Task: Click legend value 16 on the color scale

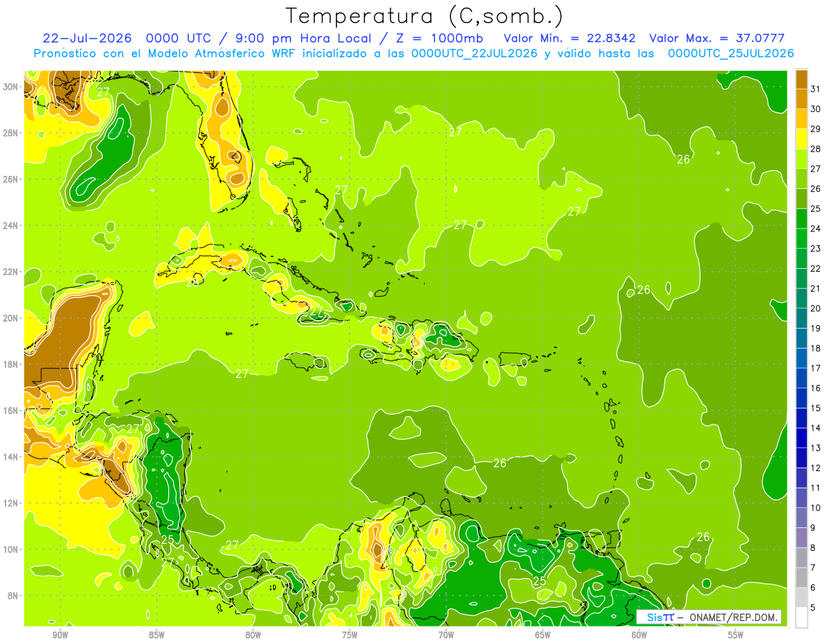Action: coord(816,388)
